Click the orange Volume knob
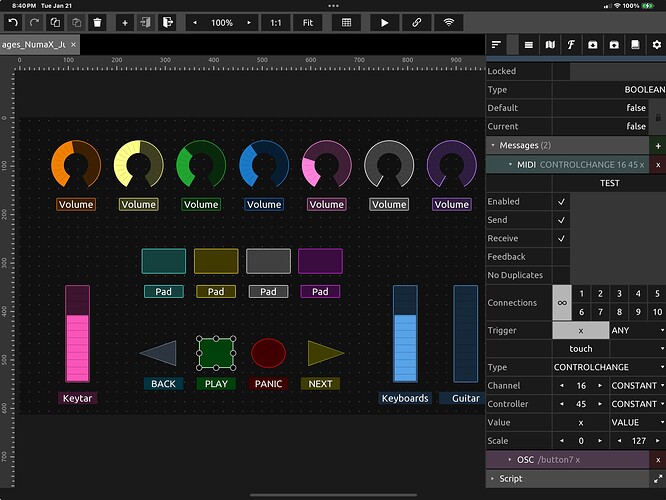 tap(76, 164)
